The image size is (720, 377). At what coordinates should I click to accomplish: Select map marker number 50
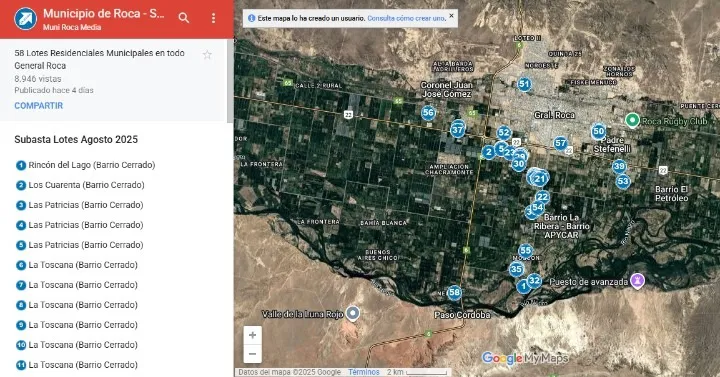click(x=598, y=132)
